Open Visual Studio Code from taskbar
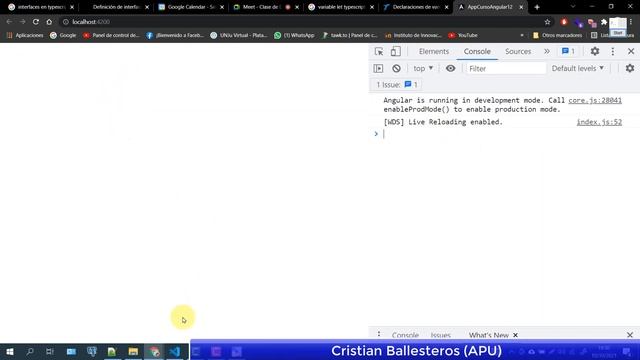Screen dimensions: 640x360 coord(175,351)
